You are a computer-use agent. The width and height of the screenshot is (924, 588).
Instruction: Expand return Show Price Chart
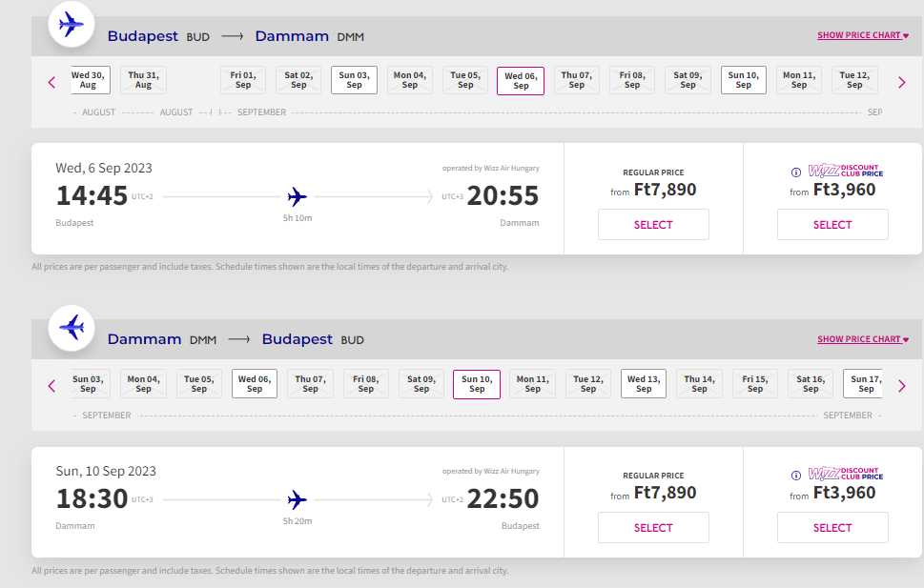click(x=863, y=339)
